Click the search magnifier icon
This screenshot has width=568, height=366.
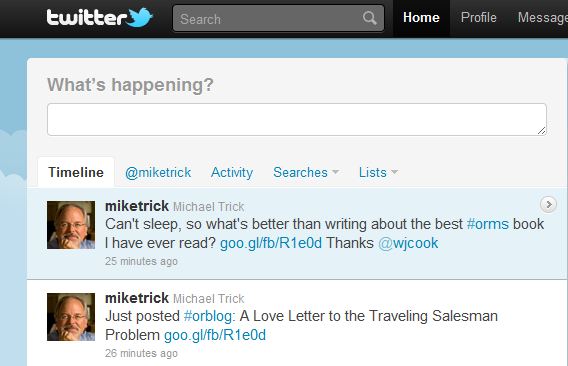(369, 18)
